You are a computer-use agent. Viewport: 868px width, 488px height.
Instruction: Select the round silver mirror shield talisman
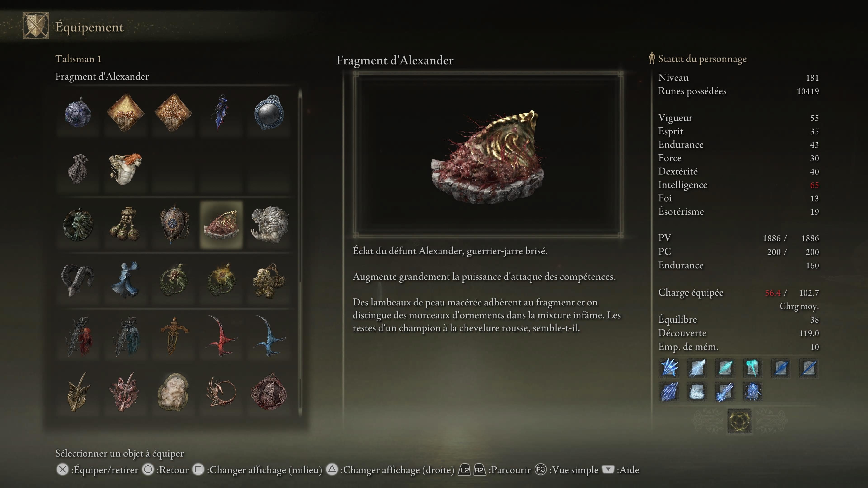(269, 113)
